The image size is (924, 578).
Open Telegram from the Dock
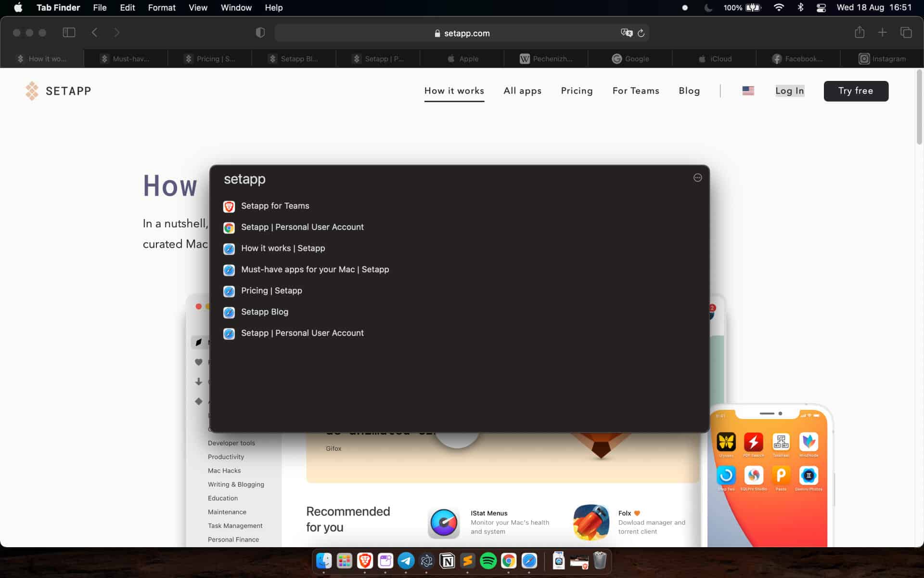(406, 561)
